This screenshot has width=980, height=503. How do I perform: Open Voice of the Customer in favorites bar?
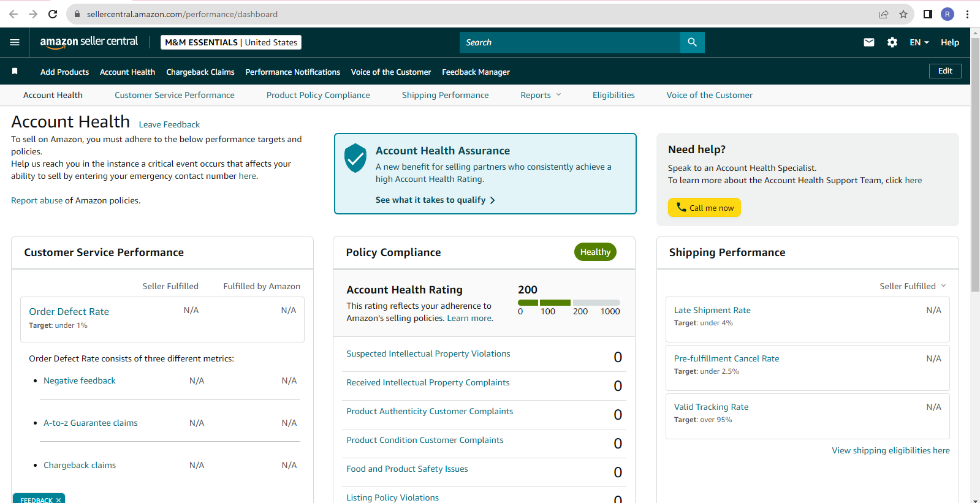[x=391, y=72]
